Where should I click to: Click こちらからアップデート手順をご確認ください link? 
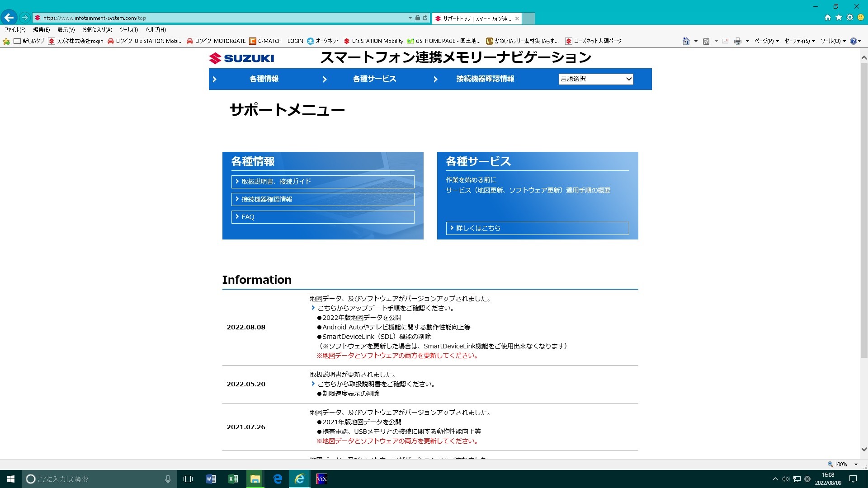coord(386,308)
